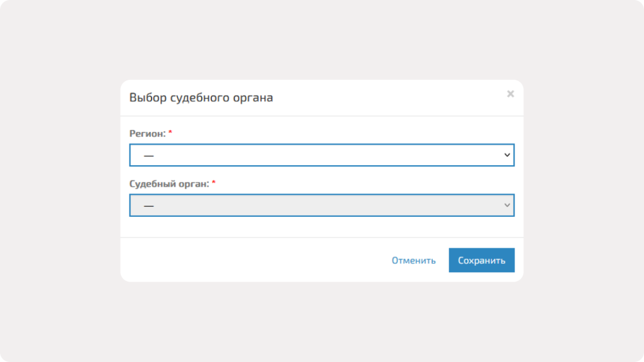Screen dimensions: 644x362
Task: Open the Судебный орган dropdown
Action: click(321, 206)
